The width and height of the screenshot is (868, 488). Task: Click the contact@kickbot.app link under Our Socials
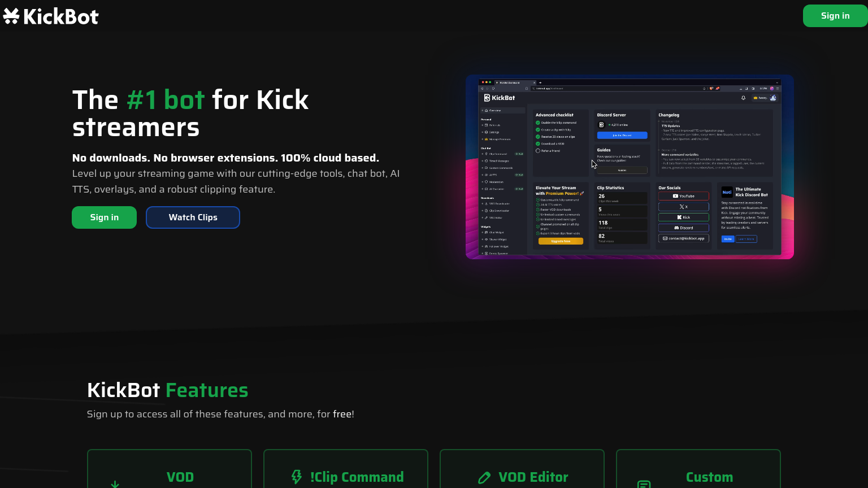pyautogui.click(x=684, y=238)
